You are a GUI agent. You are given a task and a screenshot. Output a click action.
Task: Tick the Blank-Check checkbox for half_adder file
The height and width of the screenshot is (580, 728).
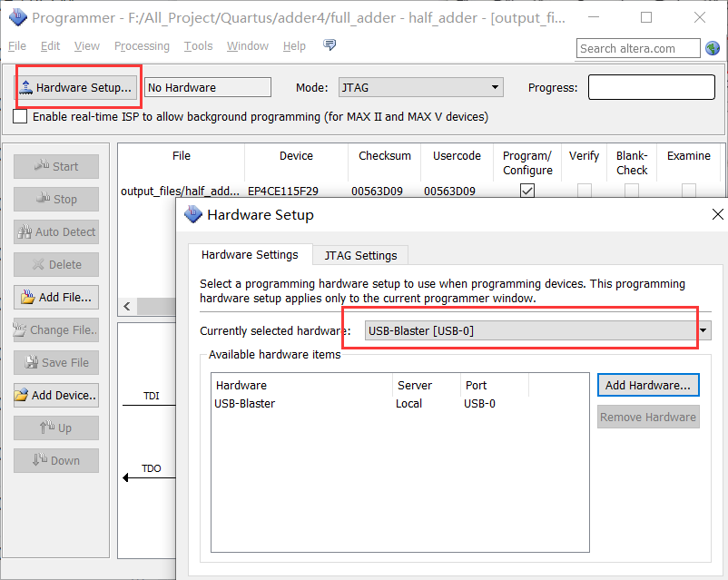click(632, 191)
